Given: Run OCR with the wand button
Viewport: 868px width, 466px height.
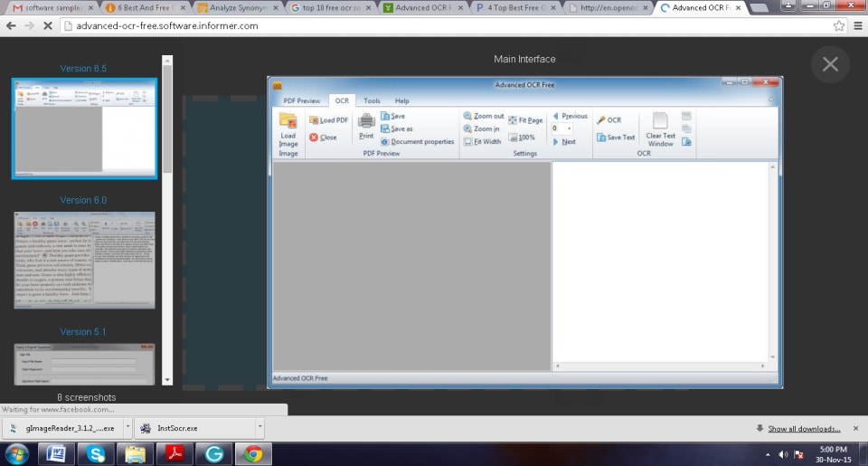Looking at the screenshot, I should 609,120.
